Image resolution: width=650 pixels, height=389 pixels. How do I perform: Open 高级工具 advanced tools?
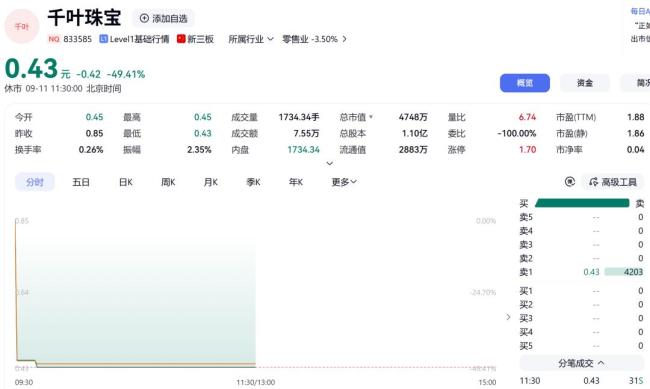pos(613,182)
